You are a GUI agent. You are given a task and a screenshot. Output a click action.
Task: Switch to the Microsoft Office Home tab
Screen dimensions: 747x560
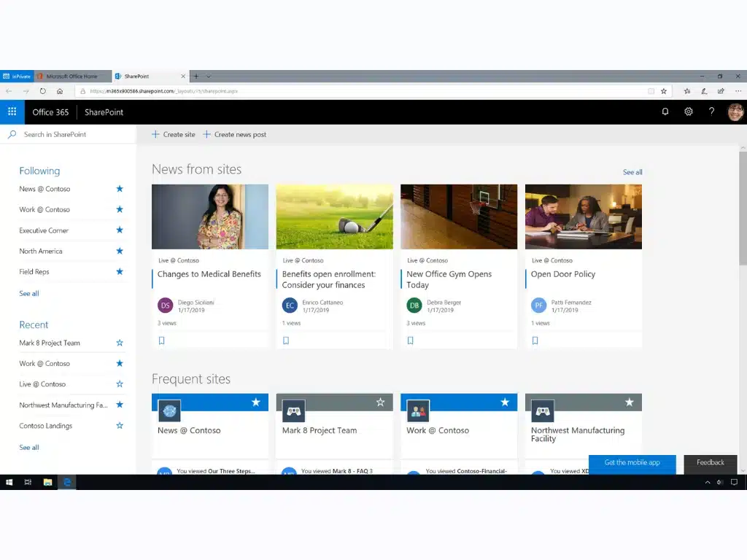click(x=72, y=76)
